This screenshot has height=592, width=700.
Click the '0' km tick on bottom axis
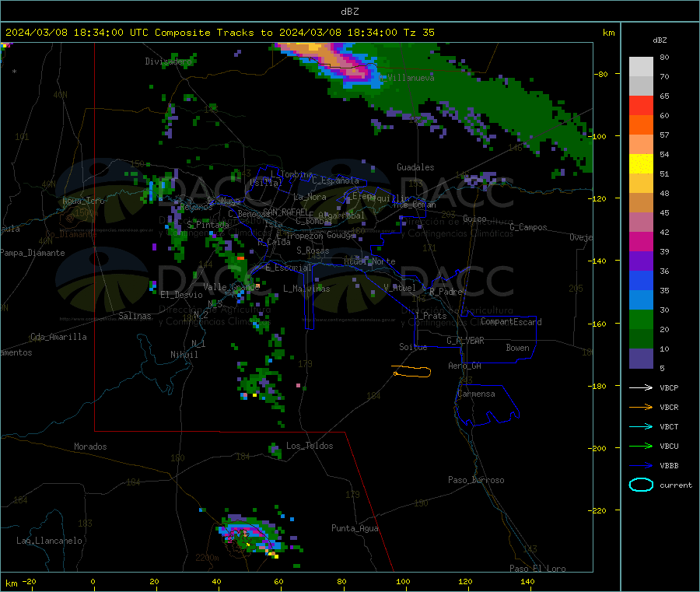coord(93,581)
